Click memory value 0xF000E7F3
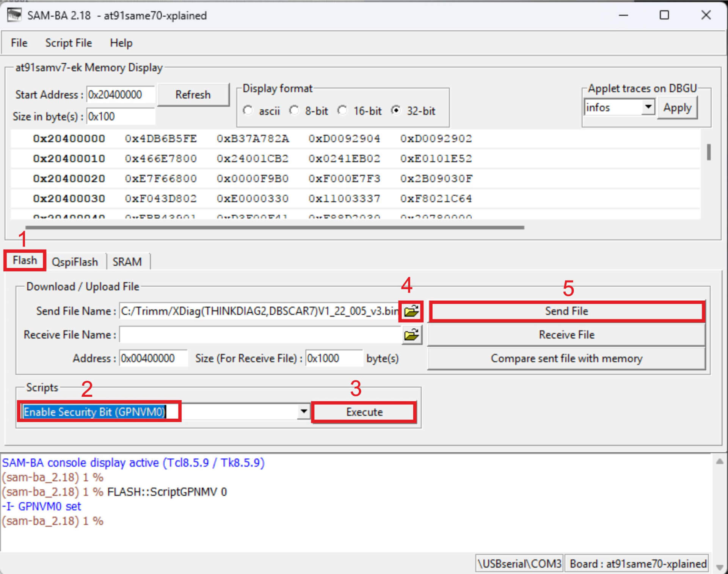This screenshot has height=574, width=728. 344,179
